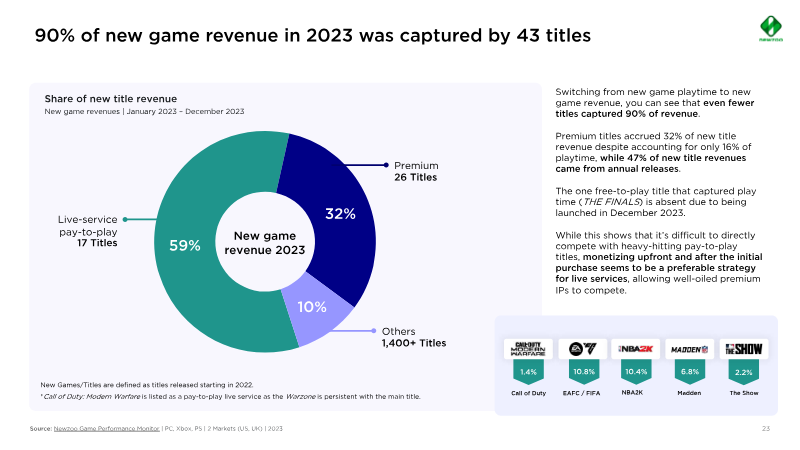Click the 2.2% The Show badge
Screen dimensions: 800x450
pyautogui.click(x=743, y=371)
